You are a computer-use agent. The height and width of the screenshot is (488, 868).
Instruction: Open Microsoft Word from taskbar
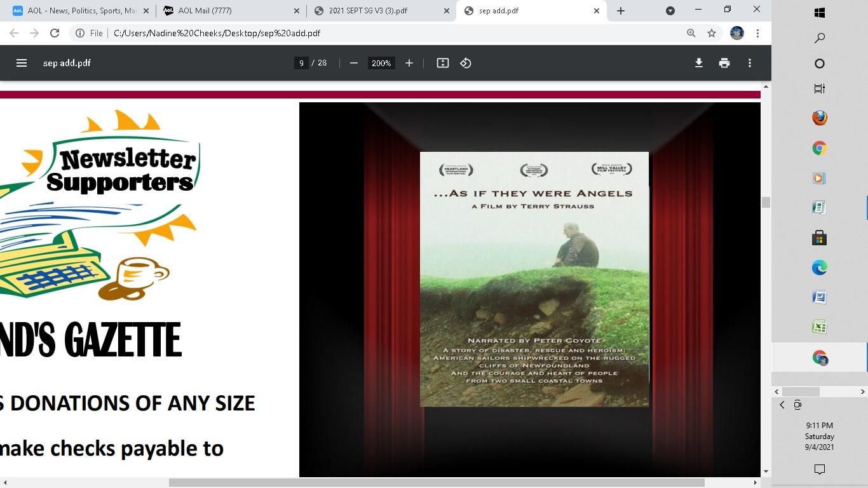[x=820, y=297]
